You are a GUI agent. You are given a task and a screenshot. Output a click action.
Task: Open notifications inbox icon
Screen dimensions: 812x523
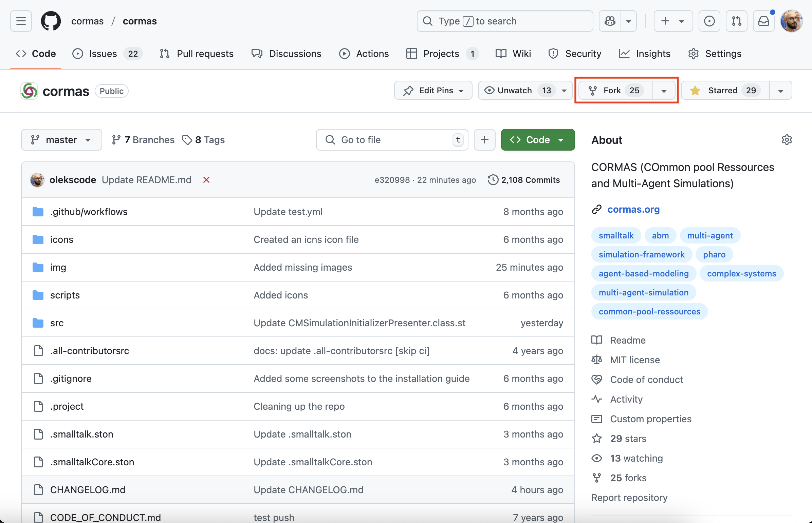click(763, 21)
